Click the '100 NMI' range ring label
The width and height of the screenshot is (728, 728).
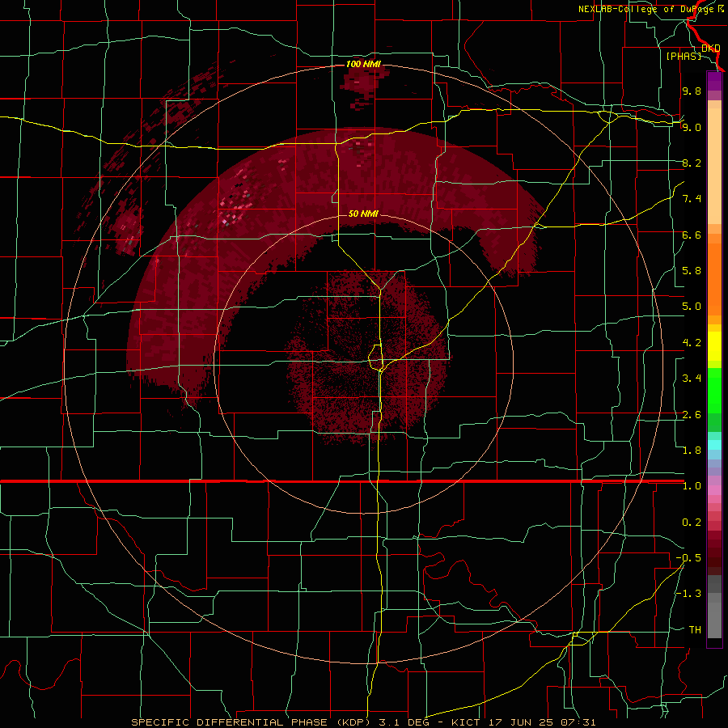click(363, 64)
